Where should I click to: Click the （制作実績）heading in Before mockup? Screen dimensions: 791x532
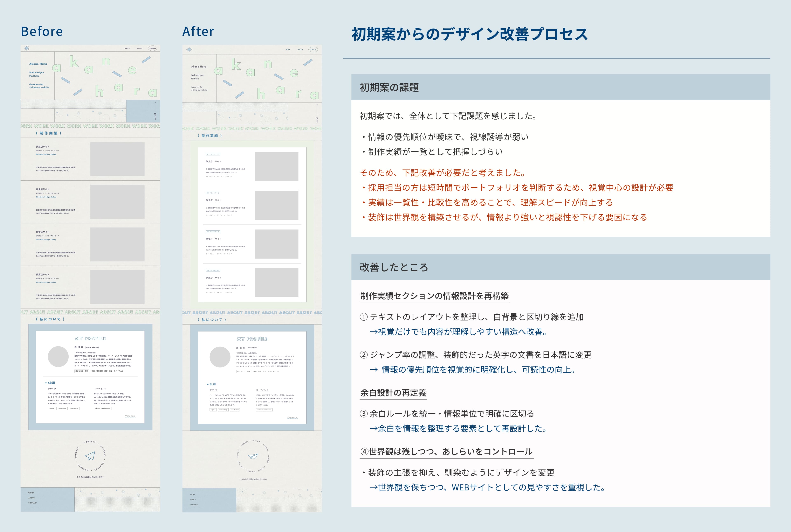(x=49, y=133)
